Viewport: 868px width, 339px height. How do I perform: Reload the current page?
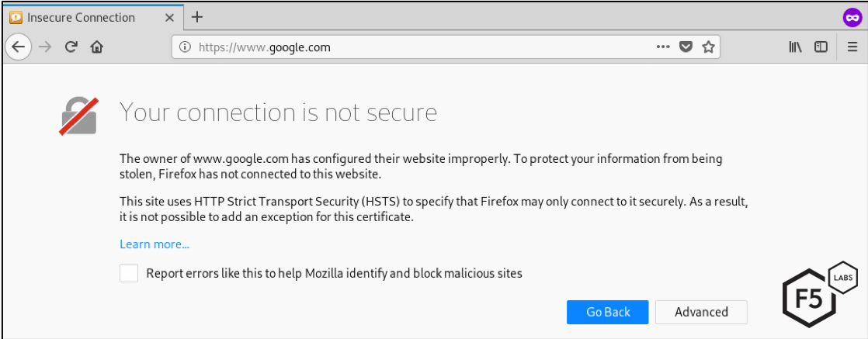tap(71, 47)
